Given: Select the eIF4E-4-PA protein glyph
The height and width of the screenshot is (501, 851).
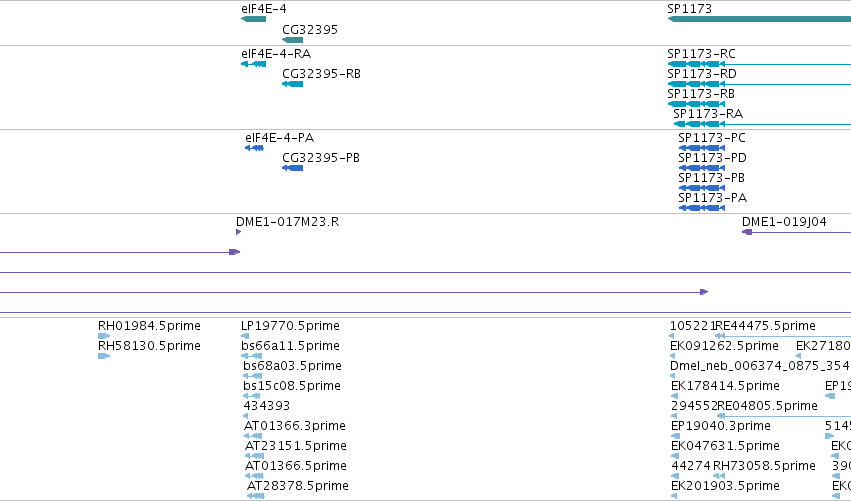Looking at the screenshot, I should coord(255,148).
